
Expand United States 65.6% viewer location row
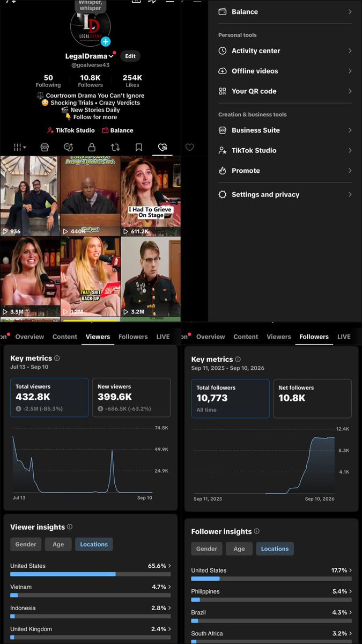coord(91,570)
